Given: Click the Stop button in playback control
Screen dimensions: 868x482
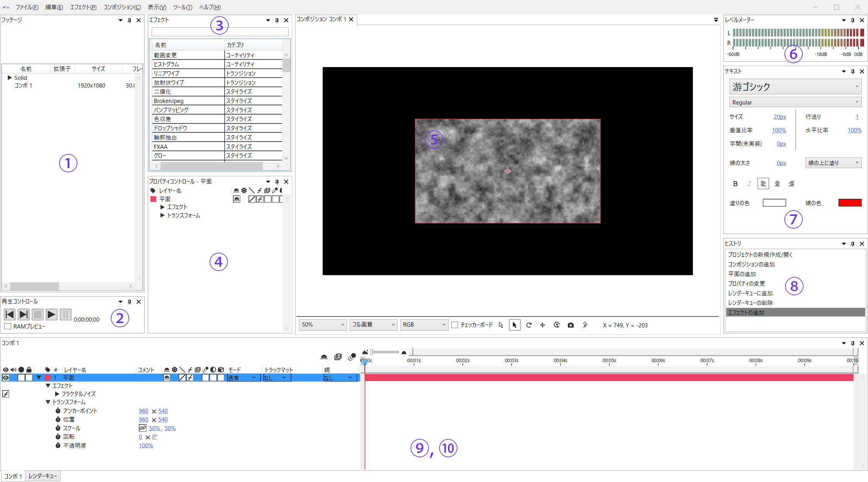Looking at the screenshot, I should coord(37,315).
